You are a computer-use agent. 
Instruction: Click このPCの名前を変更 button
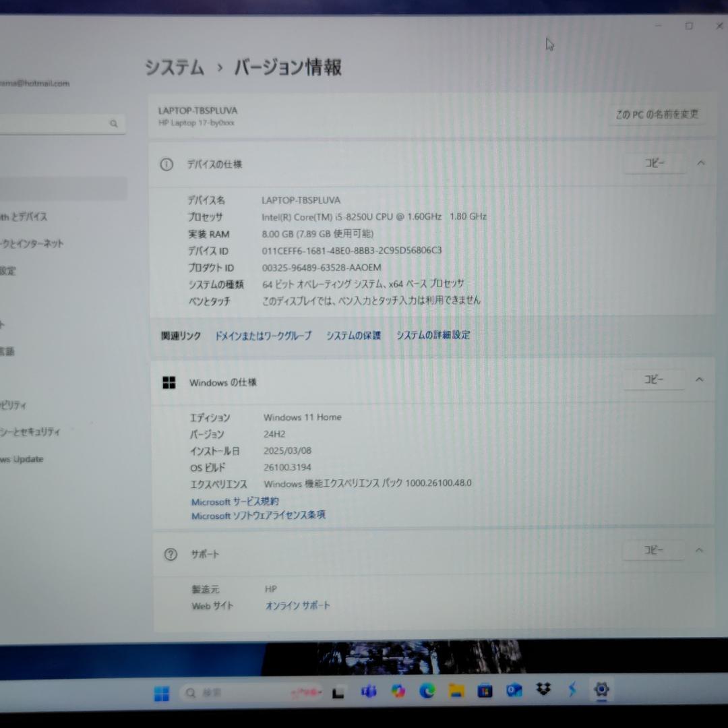tap(657, 115)
